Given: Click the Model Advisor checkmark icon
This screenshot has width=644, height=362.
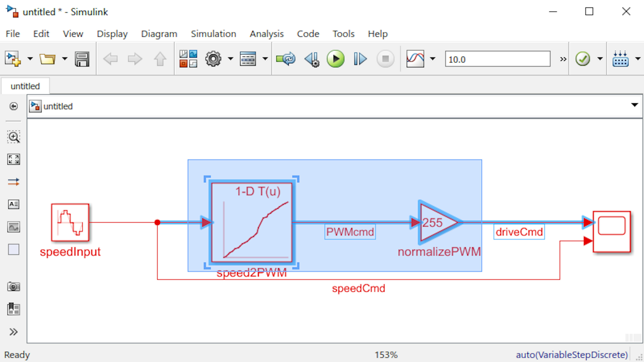Looking at the screenshot, I should [x=583, y=59].
